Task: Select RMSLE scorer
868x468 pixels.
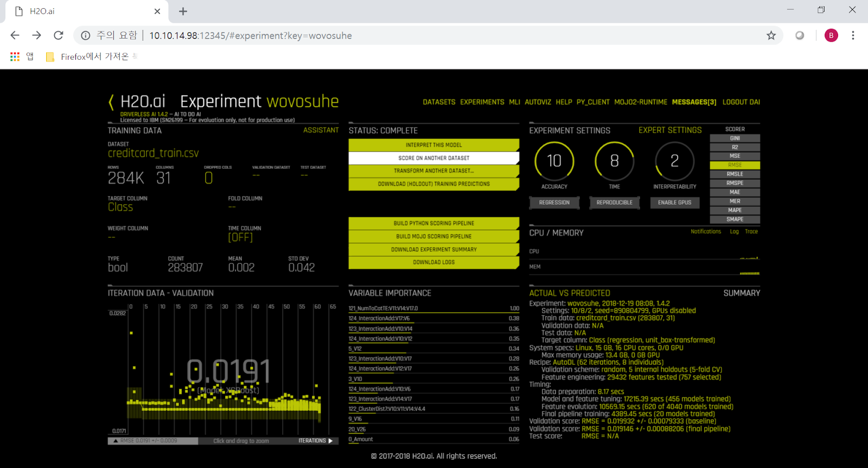Action: pos(735,174)
